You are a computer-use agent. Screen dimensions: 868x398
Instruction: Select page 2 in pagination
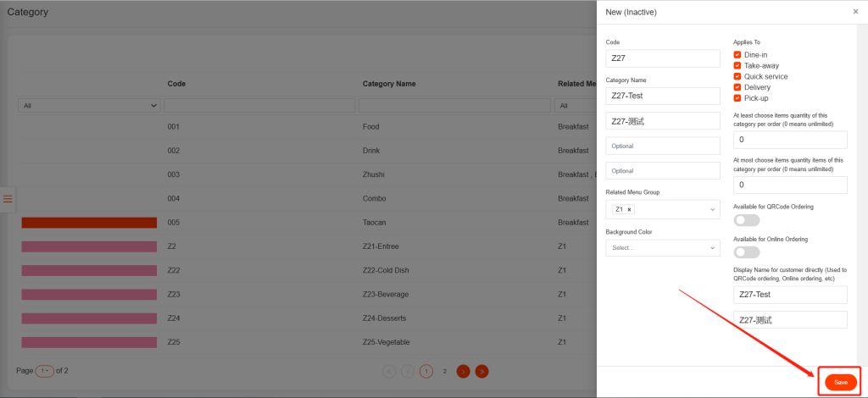coord(444,371)
